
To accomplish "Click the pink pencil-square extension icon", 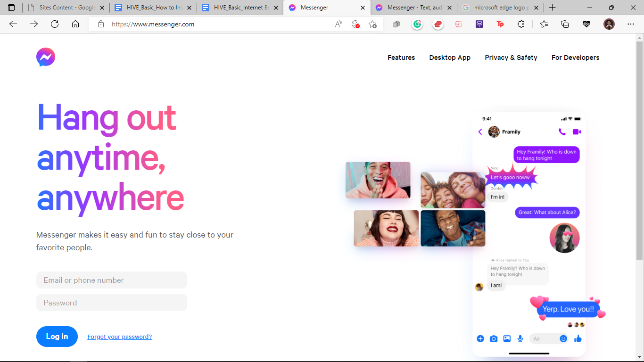I will tap(459, 24).
